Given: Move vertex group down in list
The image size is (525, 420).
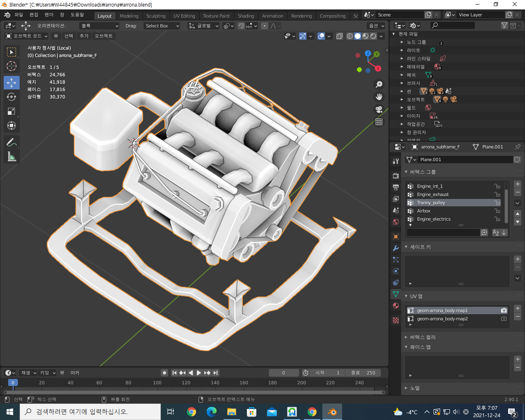Looking at the screenshot, I should pyautogui.click(x=518, y=222).
